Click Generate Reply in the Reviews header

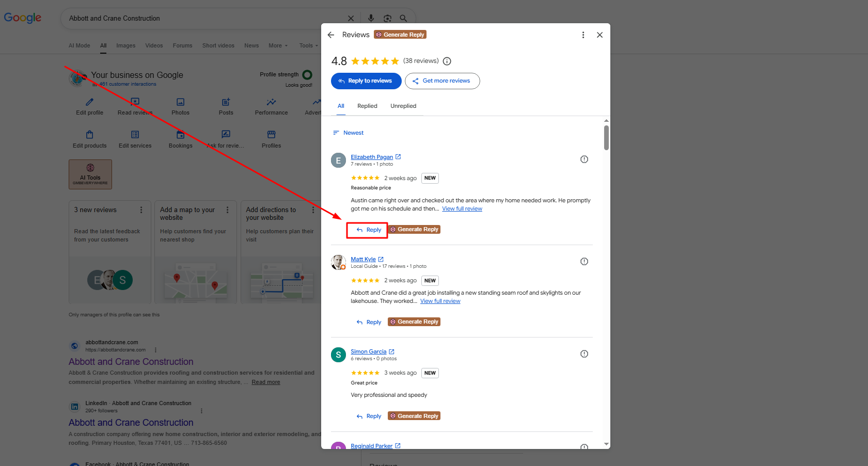pos(400,35)
